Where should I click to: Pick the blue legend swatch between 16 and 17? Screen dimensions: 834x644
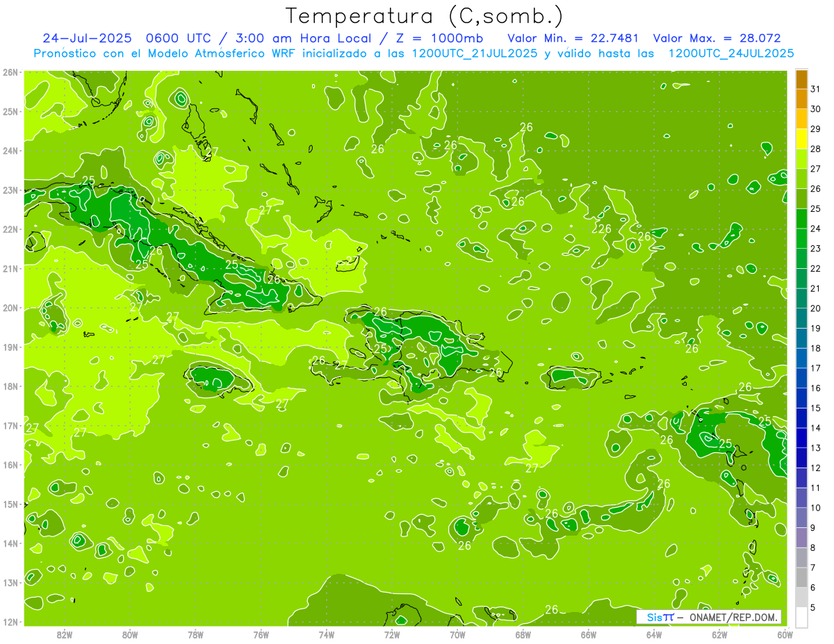tap(801, 379)
